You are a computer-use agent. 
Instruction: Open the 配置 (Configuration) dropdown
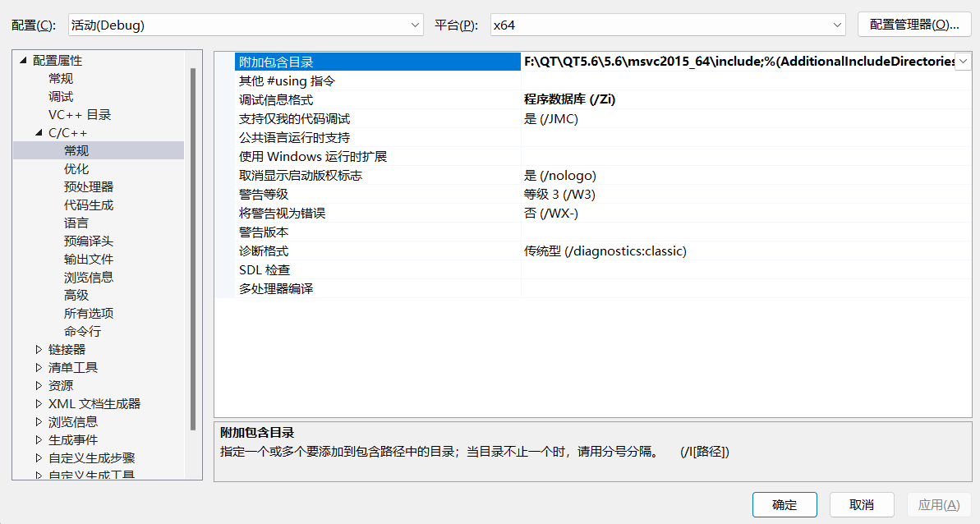pos(244,25)
